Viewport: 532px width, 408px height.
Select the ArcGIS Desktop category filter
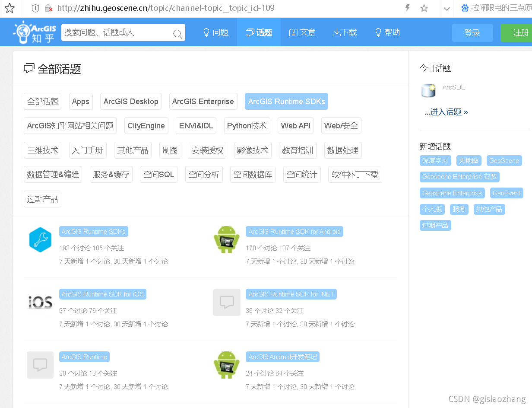[x=131, y=102]
